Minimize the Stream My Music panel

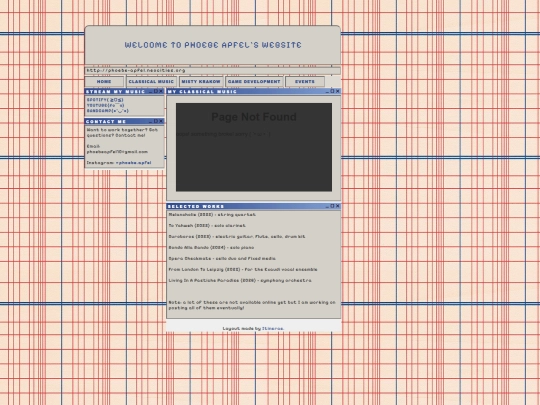(x=150, y=91)
